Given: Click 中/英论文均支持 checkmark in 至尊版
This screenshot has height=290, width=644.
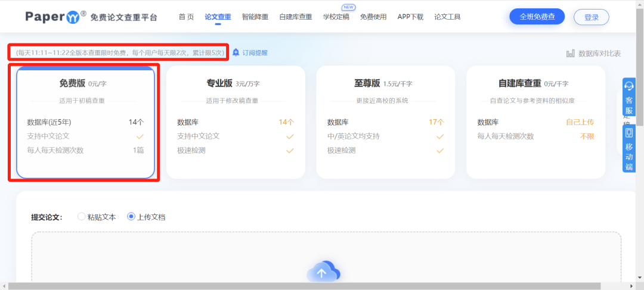Looking at the screenshot, I should click(440, 136).
